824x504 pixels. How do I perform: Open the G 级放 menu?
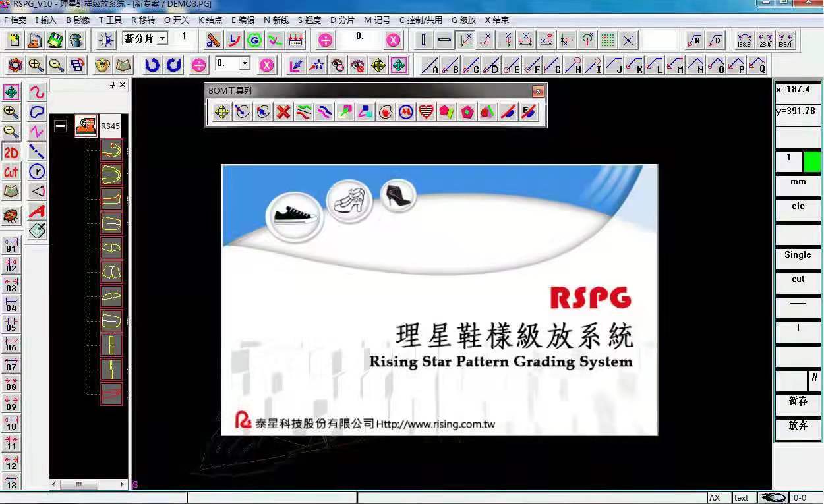coord(463,20)
